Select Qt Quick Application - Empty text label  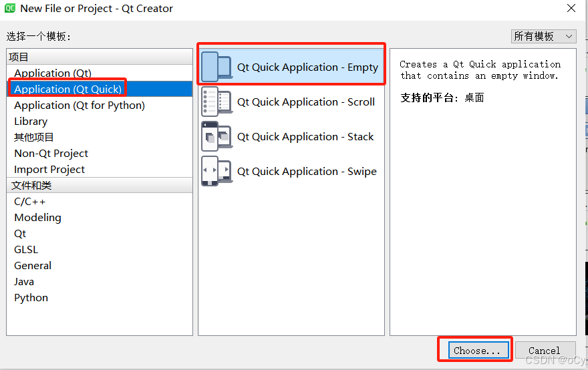(x=307, y=67)
